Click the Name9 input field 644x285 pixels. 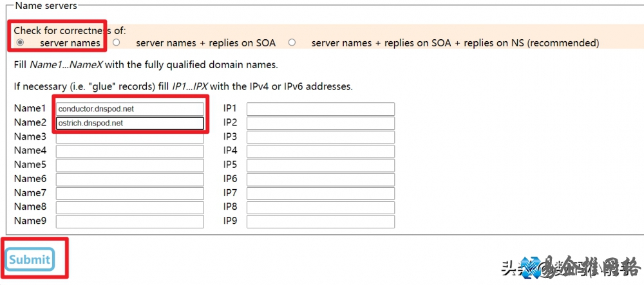pyautogui.click(x=130, y=221)
